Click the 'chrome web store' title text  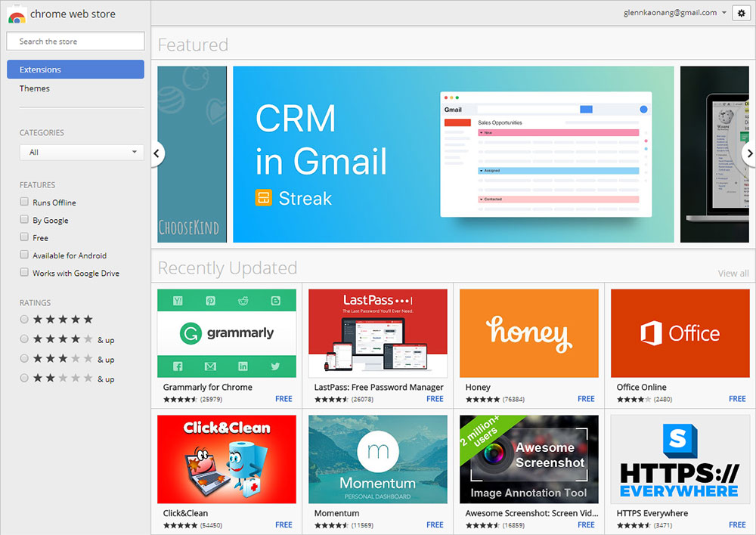(73, 14)
